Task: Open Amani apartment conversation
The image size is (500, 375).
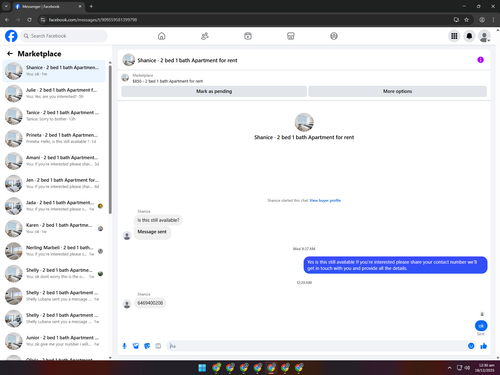Action: (54, 161)
